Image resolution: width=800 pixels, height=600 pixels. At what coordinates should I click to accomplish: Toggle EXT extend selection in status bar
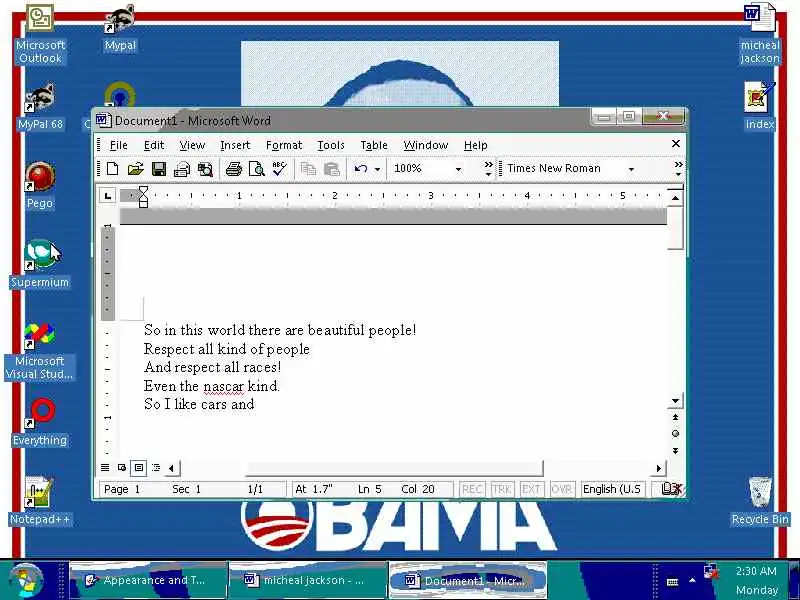531,489
